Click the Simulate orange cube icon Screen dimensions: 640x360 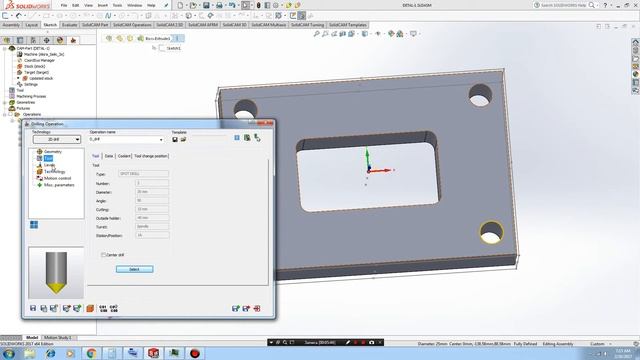(x=90, y=308)
